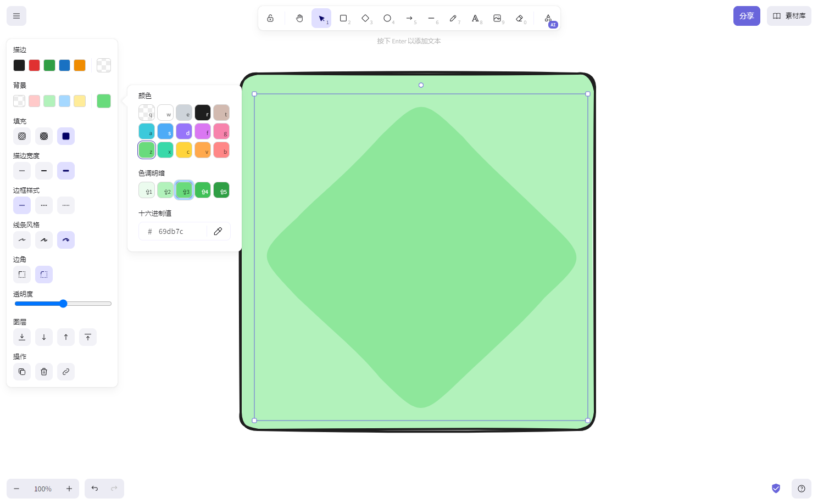Image resolution: width=818 pixels, height=504 pixels.
Task: Undo the last action
Action: point(94,489)
